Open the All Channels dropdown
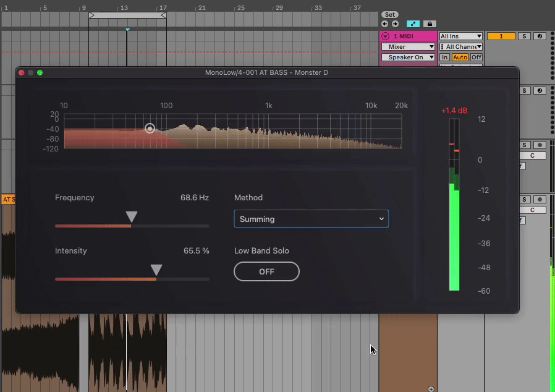 (x=461, y=47)
